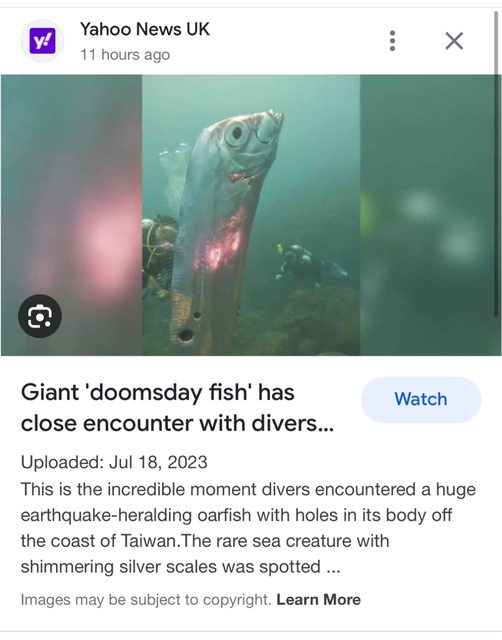Close the image preview panel
Viewport: 502px width, 640px height.
pyautogui.click(x=454, y=41)
